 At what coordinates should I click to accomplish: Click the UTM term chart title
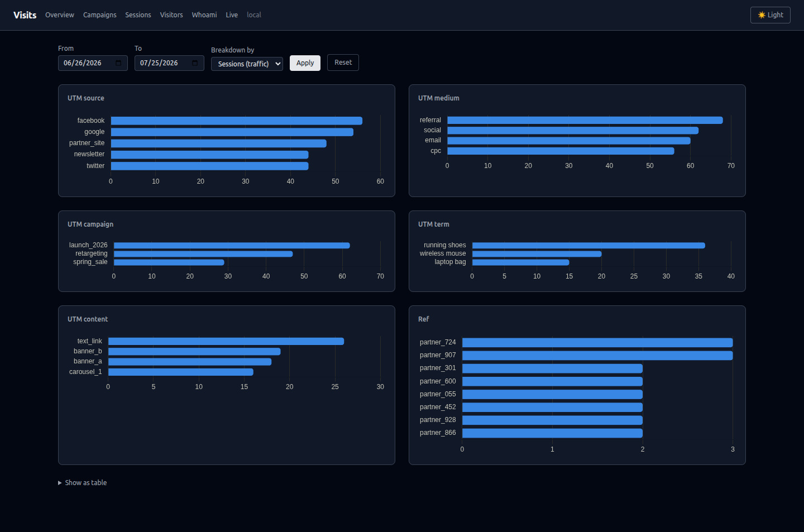(x=434, y=224)
